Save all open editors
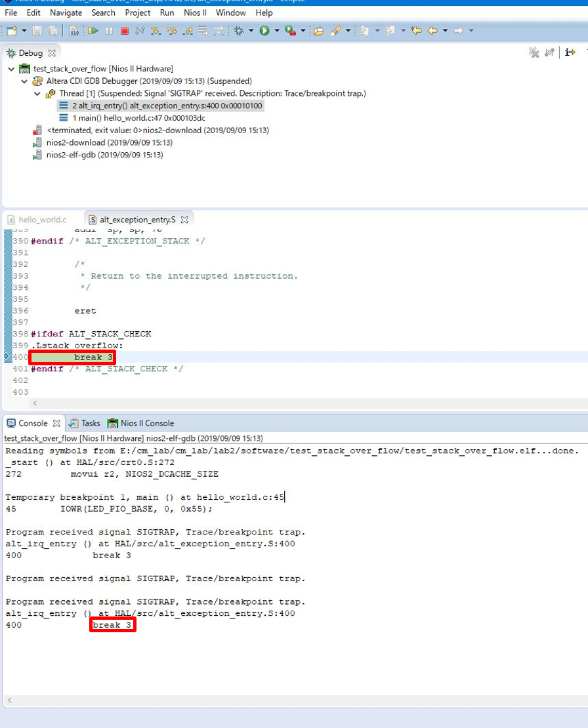The image size is (588, 728). (x=54, y=30)
